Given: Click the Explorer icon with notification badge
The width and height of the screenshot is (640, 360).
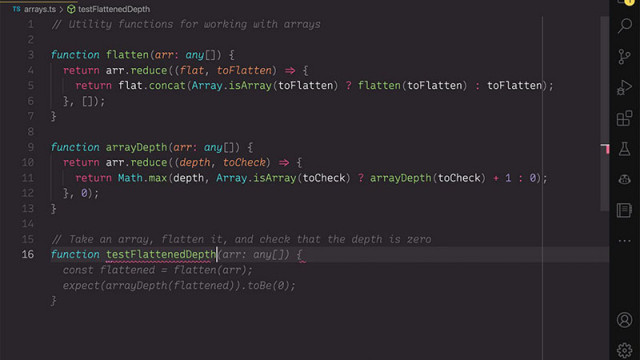Looking at the screenshot, I should click(625, 2).
